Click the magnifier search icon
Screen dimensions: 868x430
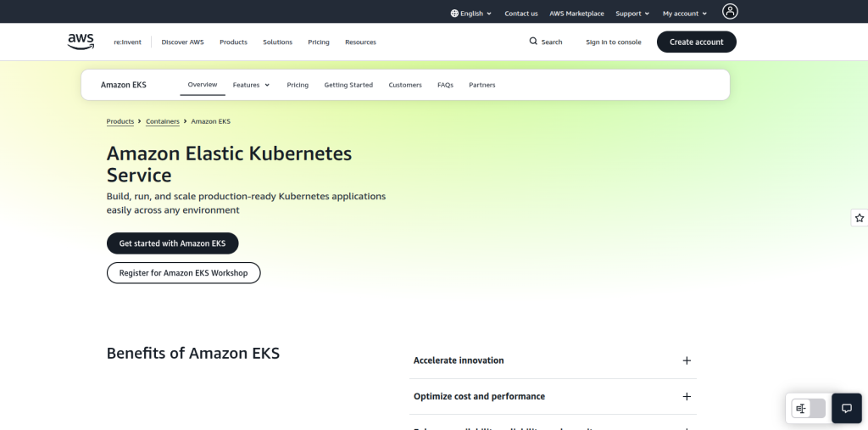tap(533, 41)
